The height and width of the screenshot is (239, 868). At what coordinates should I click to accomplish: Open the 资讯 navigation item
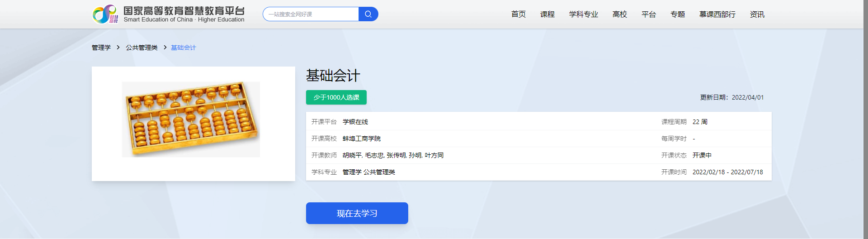pyautogui.click(x=757, y=14)
